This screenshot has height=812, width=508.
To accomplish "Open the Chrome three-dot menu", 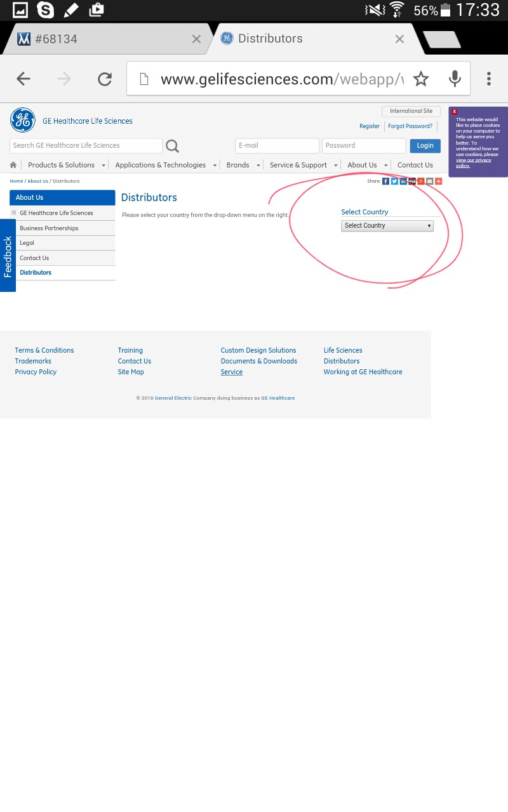I will (488, 79).
